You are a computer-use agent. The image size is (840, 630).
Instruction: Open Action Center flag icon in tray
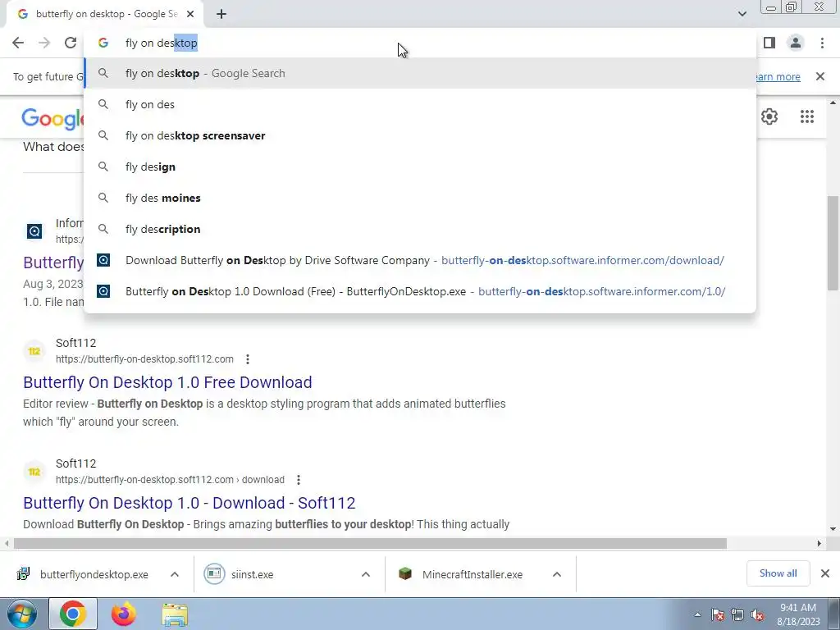pyautogui.click(x=718, y=614)
